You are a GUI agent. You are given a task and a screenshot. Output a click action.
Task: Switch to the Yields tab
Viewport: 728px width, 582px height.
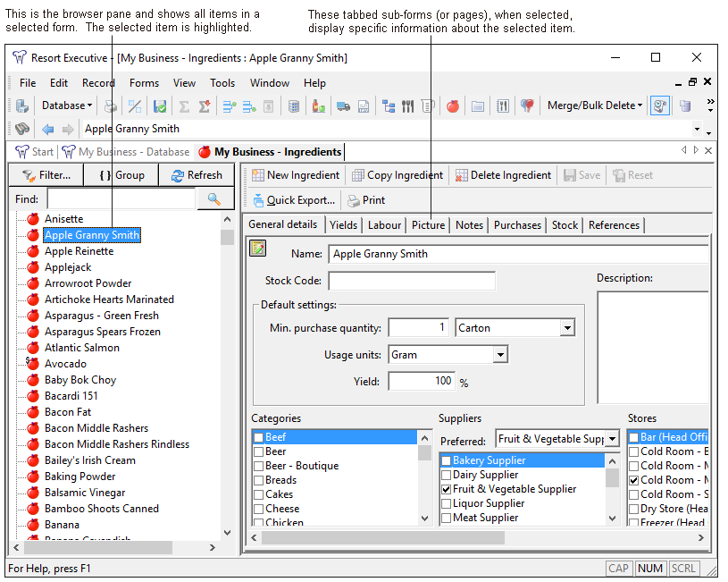click(x=344, y=225)
